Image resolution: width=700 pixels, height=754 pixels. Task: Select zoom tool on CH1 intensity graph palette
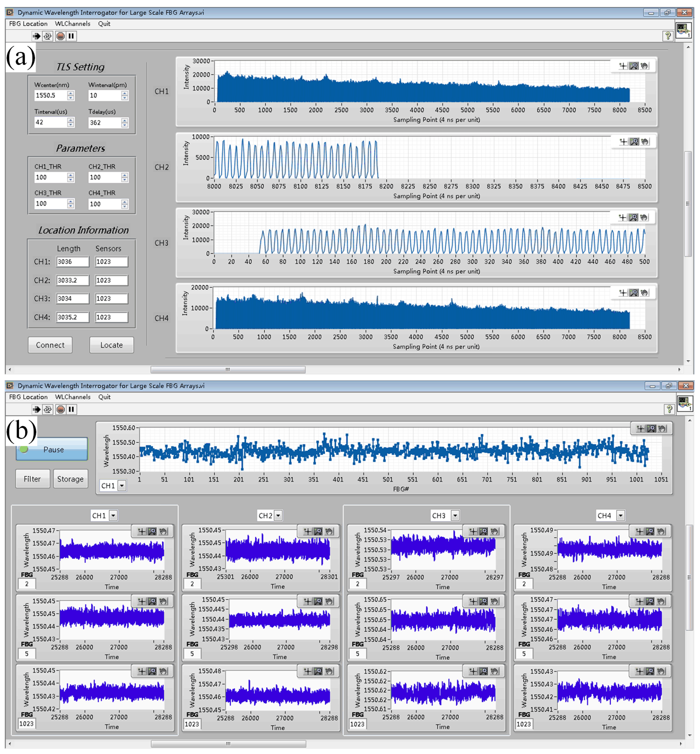[x=633, y=66]
